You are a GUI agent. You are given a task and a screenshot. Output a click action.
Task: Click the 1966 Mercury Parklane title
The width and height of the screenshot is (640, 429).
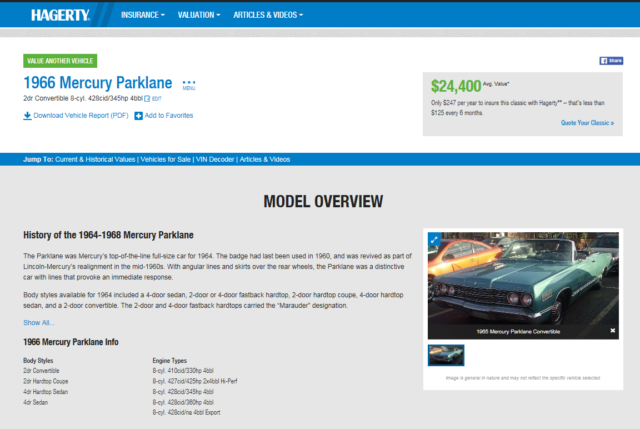98,83
